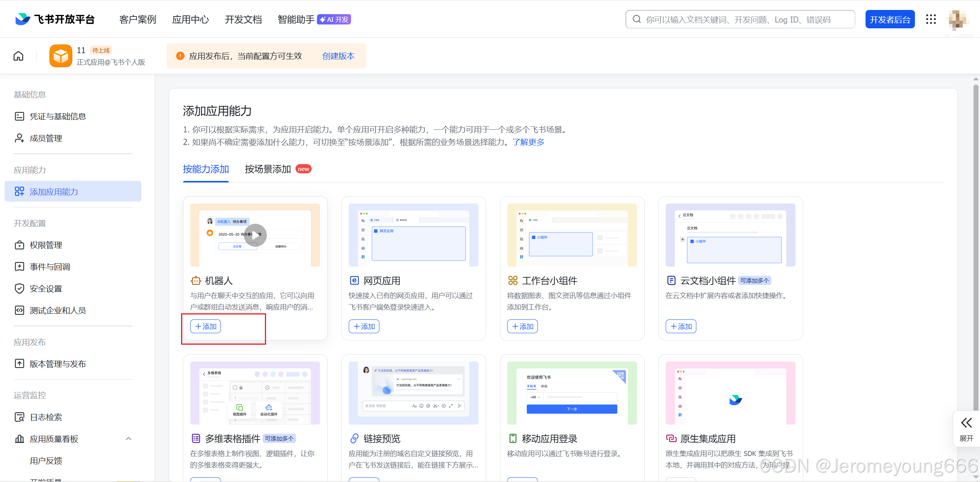The image size is (980, 482).
Task: Open 权限管理 in sidebar
Action: coord(46,245)
